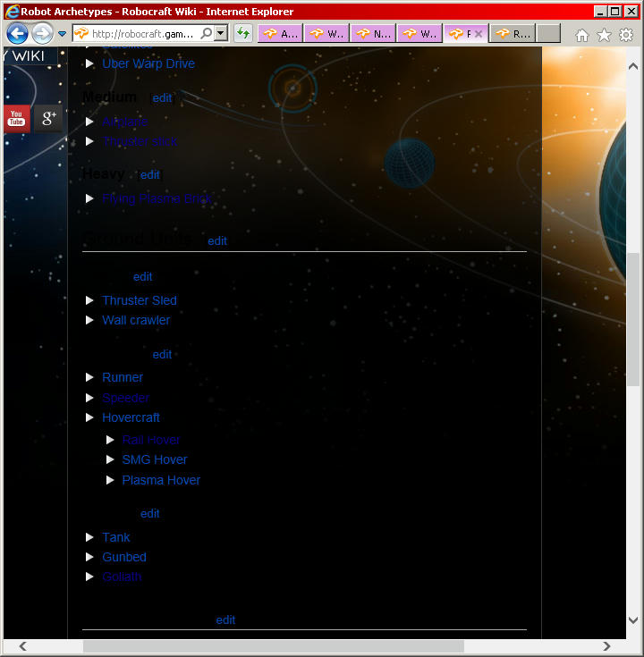Click the edit link above Tank

pyautogui.click(x=150, y=514)
